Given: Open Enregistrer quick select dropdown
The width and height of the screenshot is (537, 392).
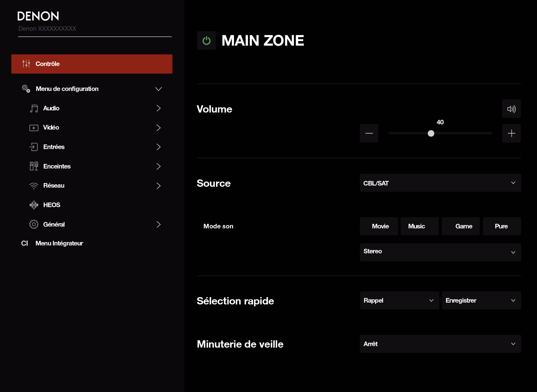Looking at the screenshot, I should (481, 300).
